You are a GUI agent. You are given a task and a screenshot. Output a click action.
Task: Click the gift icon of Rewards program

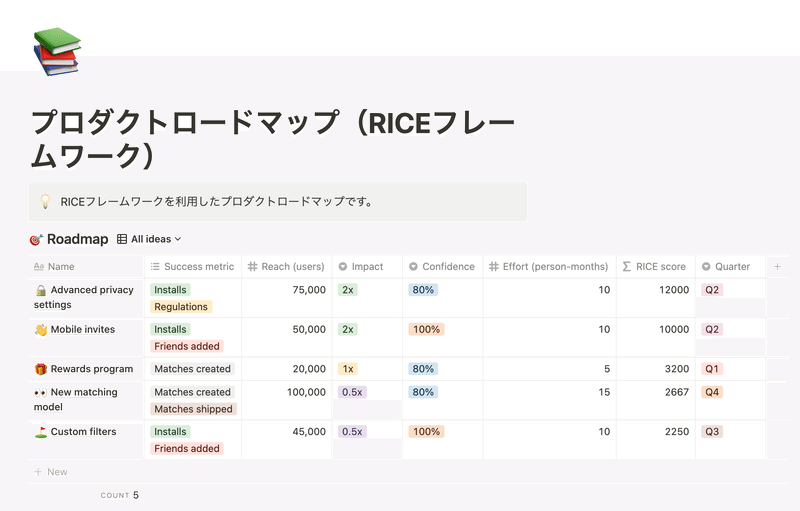point(41,369)
